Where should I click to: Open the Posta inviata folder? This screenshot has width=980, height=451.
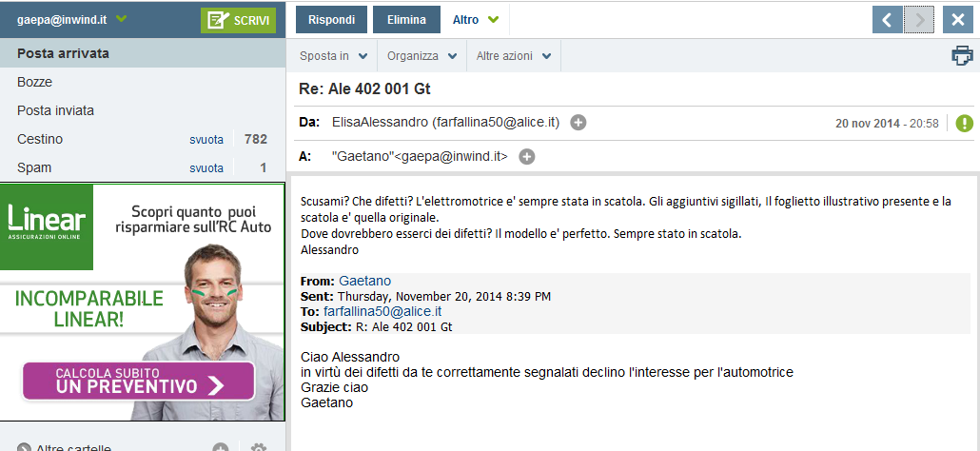click(x=55, y=110)
